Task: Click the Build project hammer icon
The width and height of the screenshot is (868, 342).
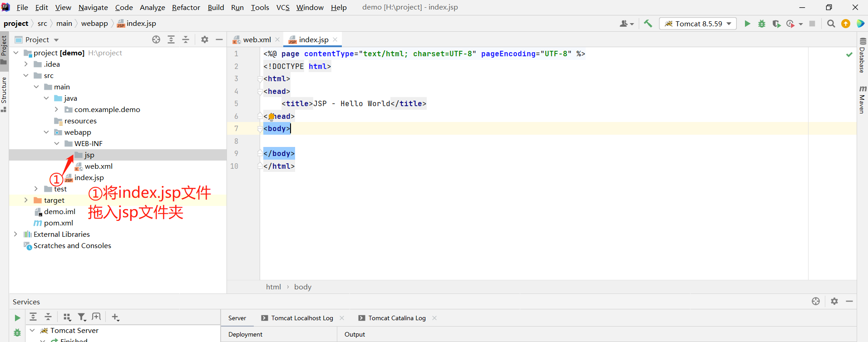Action: click(648, 24)
